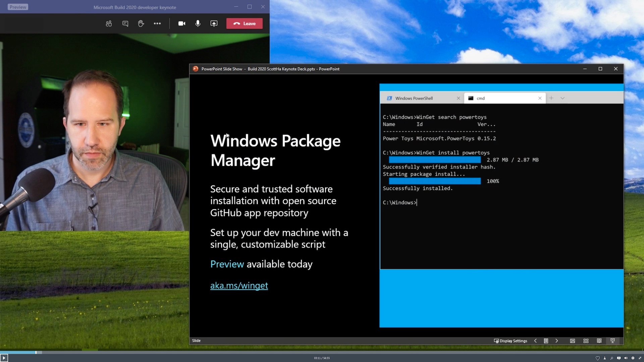Click 'Successfully installed.' output line

pyautogui.click(x=418, y=188)
